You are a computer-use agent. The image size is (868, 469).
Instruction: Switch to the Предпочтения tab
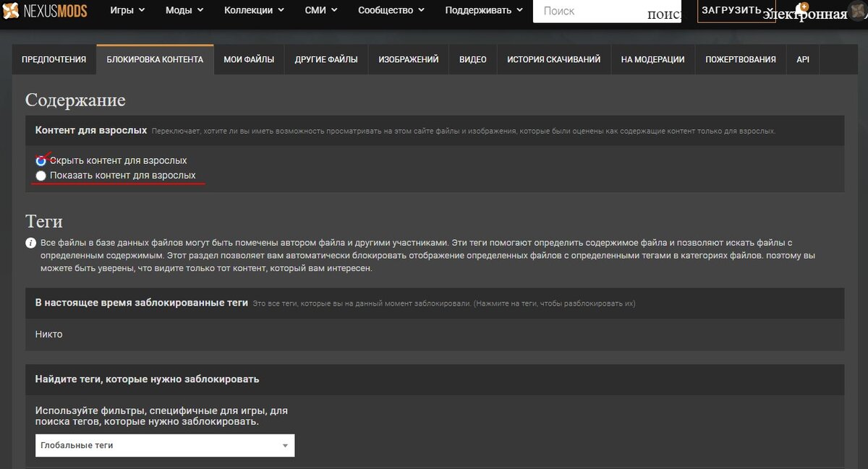point(54,60)
